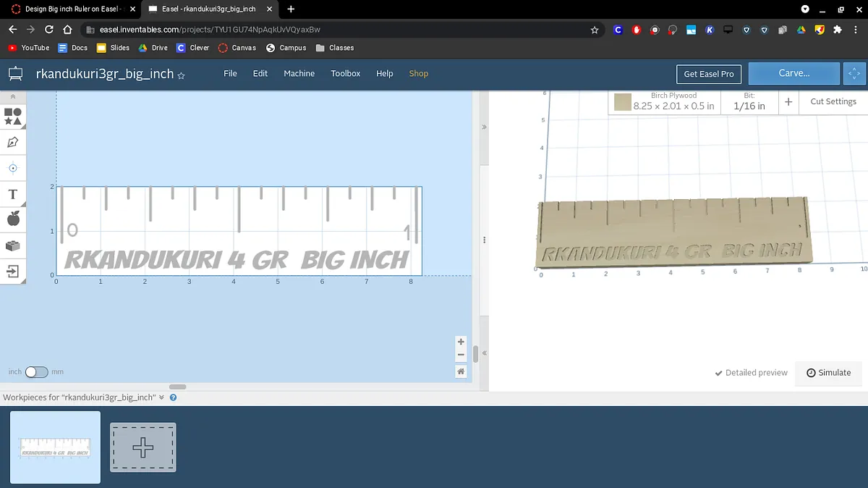Reset canvas view with home icon
This screenshot has width=868, height=488.
point(461,371)
